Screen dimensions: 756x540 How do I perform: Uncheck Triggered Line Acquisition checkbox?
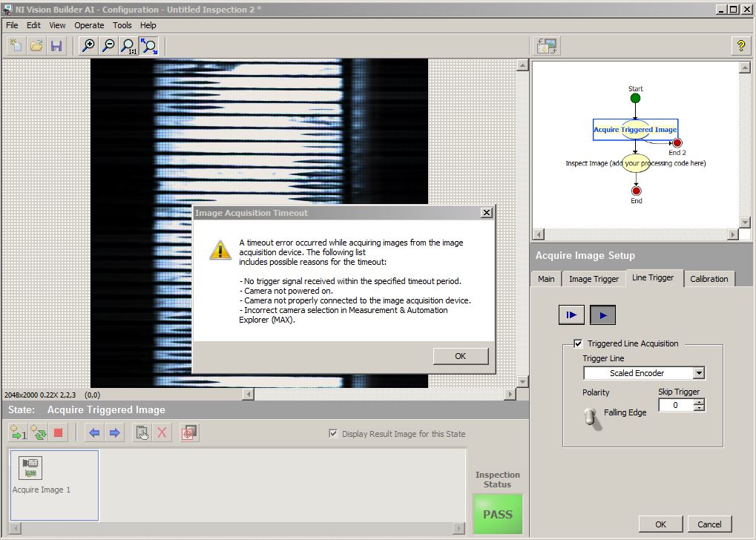click(x=578, y=343)
